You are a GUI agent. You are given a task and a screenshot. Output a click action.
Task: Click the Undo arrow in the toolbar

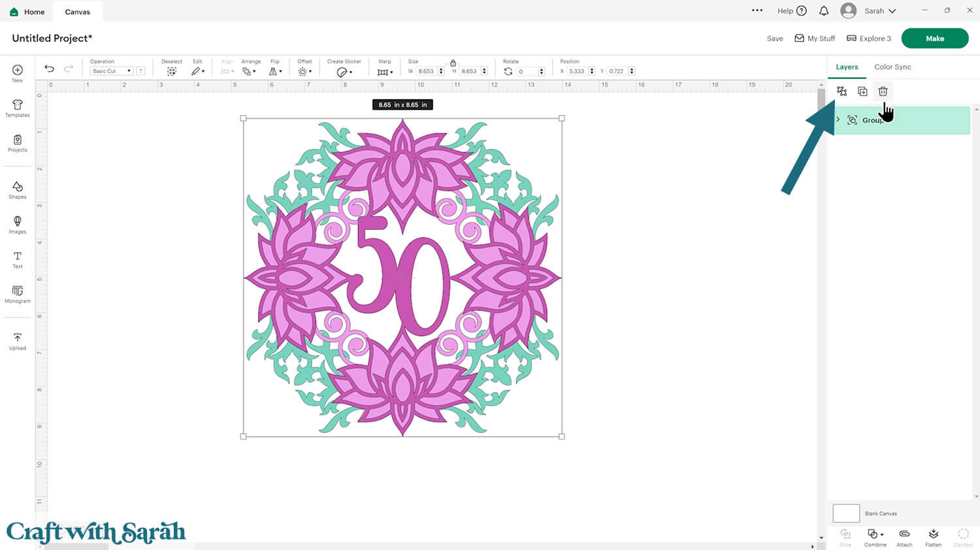pyautogui.click(x=49, y=69)
